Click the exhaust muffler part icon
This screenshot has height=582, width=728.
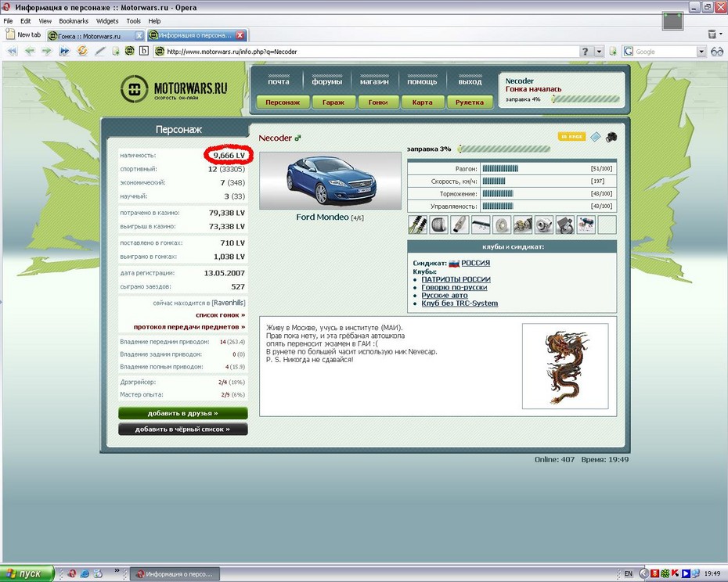460,225
